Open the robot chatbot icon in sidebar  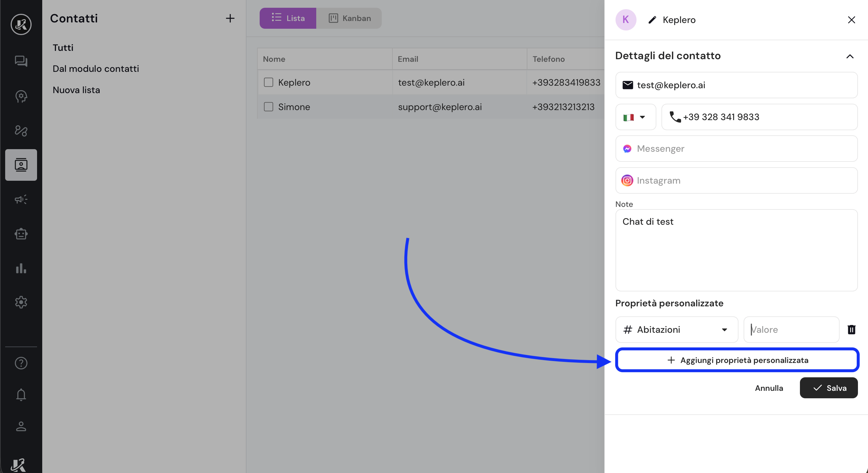[21, 234]
